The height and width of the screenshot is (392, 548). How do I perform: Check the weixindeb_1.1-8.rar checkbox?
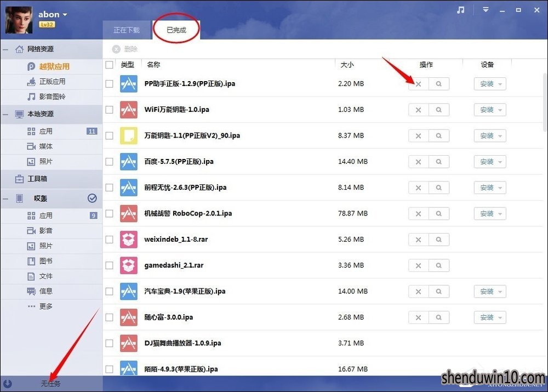(x=109, y=240)
